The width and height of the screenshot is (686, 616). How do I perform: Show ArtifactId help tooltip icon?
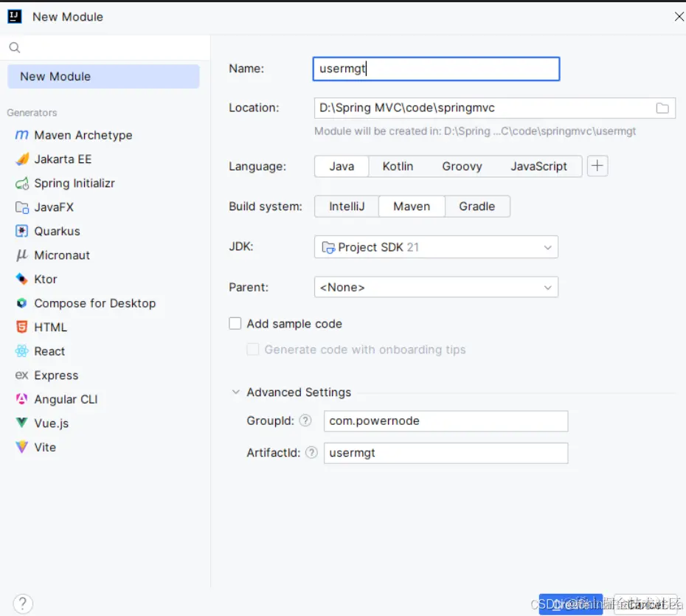tap(311, 453)
